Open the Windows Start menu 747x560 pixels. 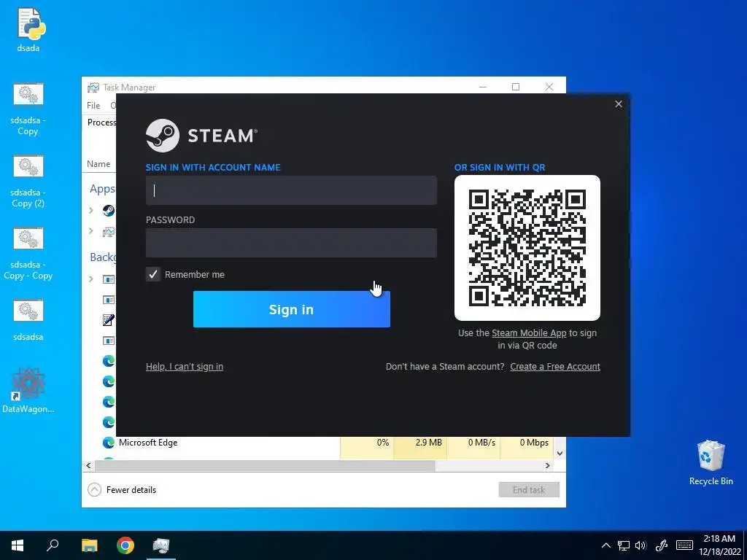18,545
